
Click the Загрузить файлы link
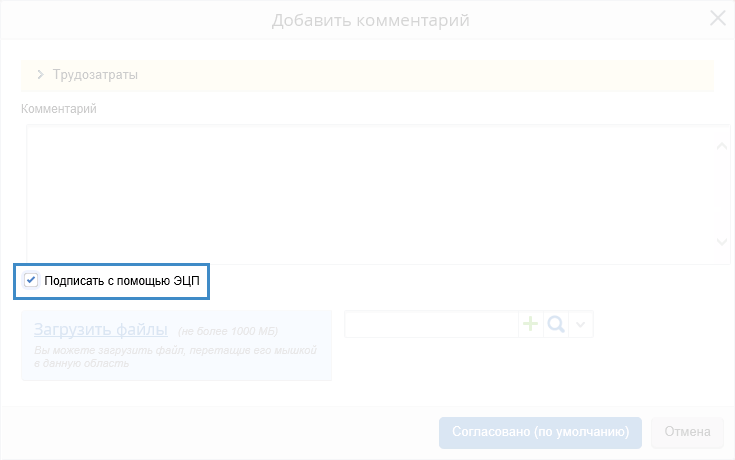pos(101,329)
